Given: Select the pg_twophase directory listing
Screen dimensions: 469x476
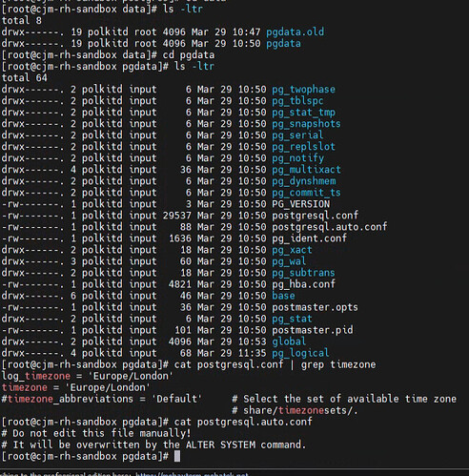Looking at the screenshot, I should pyautogui.click(x=303, y=90).
